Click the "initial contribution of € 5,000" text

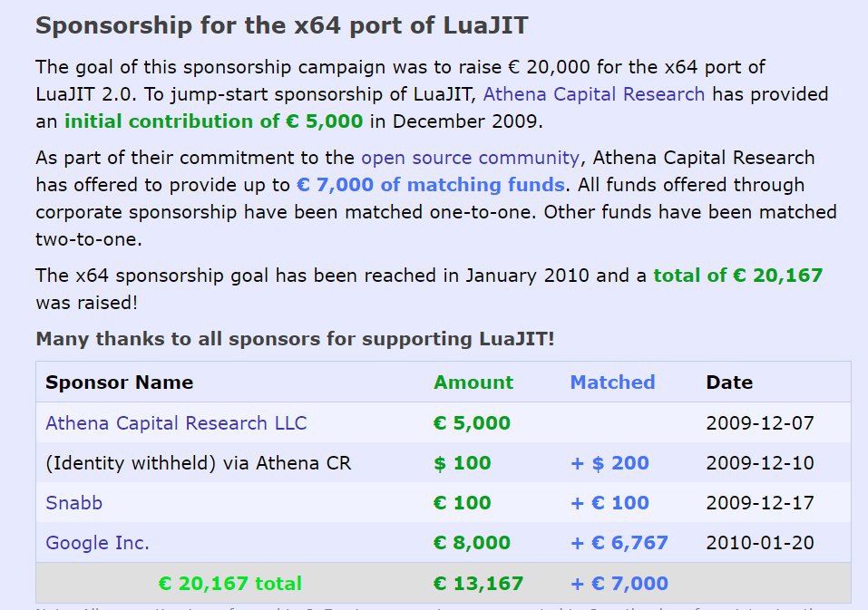(x=213, y=121)
